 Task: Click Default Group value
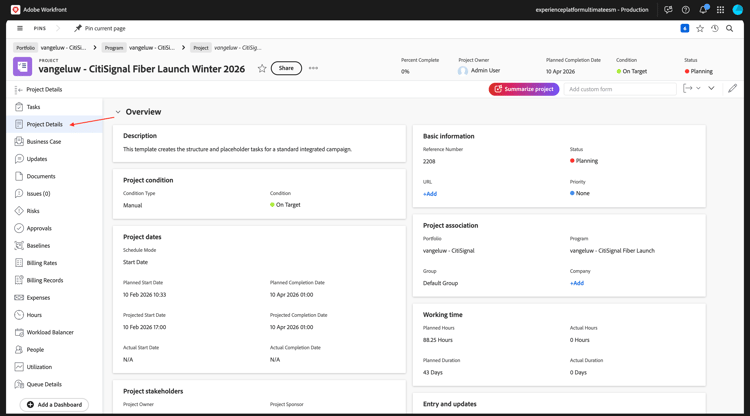click(x=440, y=283)
